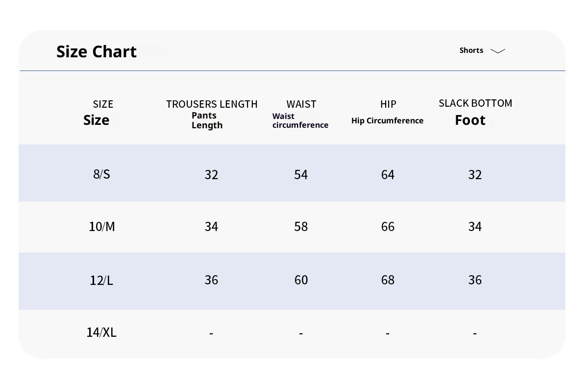Click the HIP column header
Screen dimensions: 588x374
tap(388, 104)
